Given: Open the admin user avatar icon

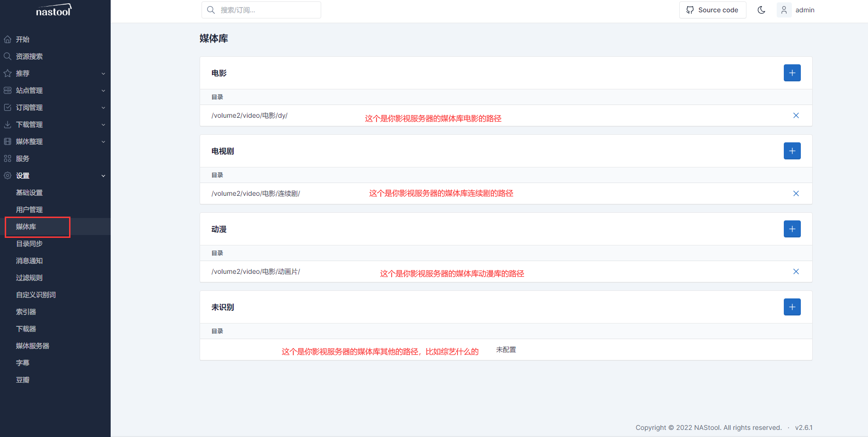Looking at the screenshot, I should (784, 10).
